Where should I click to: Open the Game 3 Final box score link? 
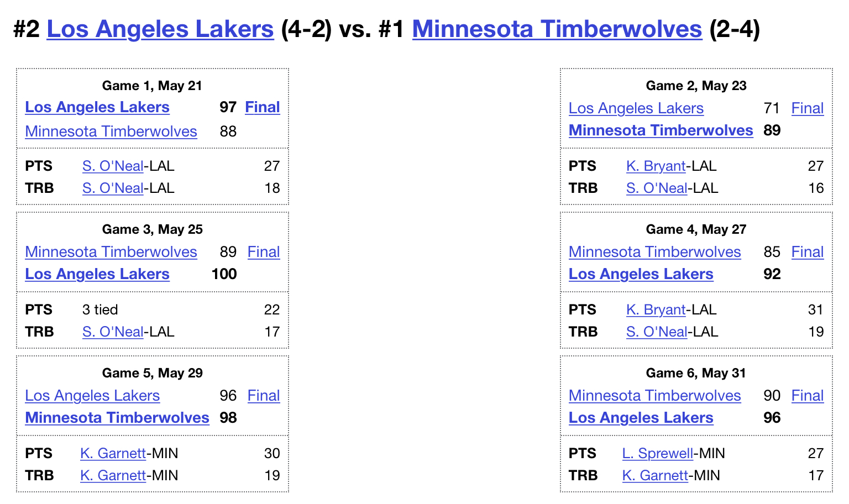pyautogui.click(x=264, y=252)
